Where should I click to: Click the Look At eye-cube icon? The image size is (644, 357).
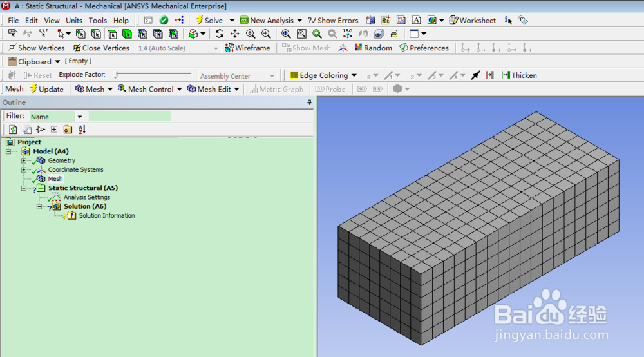point(379,34)
